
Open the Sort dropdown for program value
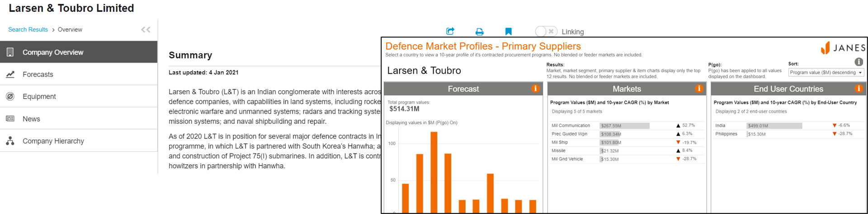pos(826,72)
